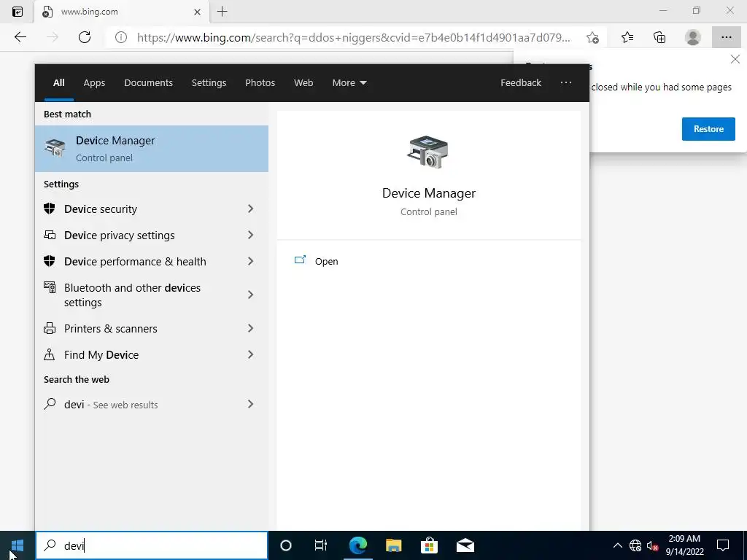Switch to the Apps search tab
The image size is (747, 560).
pyautogui.click(x=94, y=83)
